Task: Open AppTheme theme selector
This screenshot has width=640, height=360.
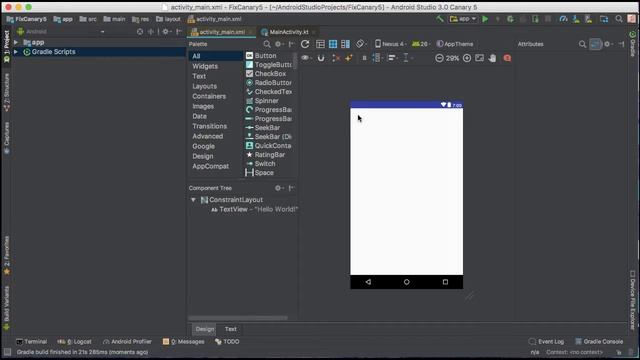Action: 455,44
